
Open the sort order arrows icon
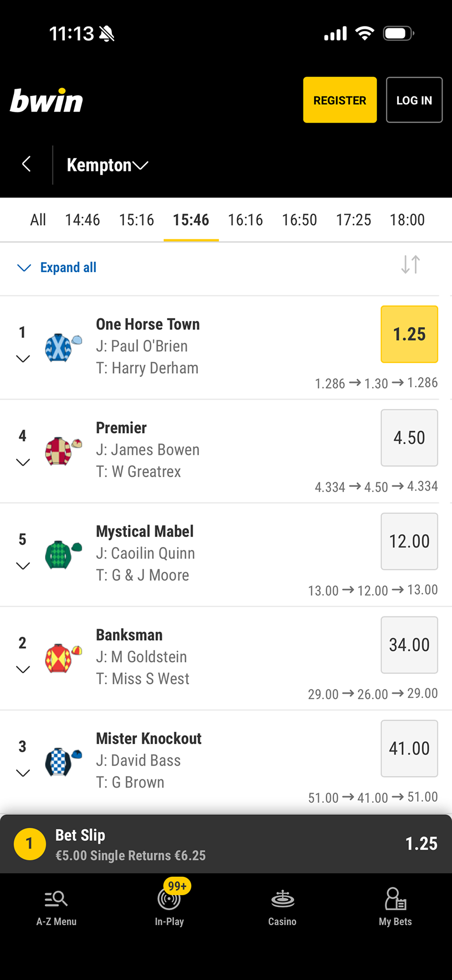tap(410, 264)
